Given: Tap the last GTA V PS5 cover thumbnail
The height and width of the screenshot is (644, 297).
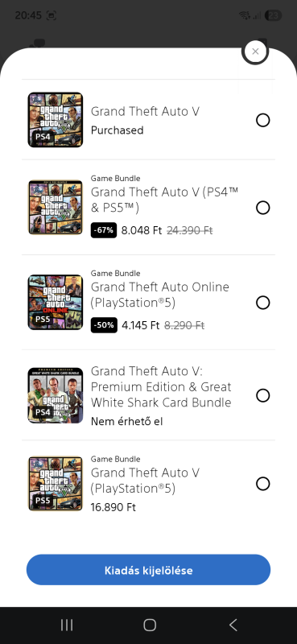Looking at the screenshot, I should (56, 484).
